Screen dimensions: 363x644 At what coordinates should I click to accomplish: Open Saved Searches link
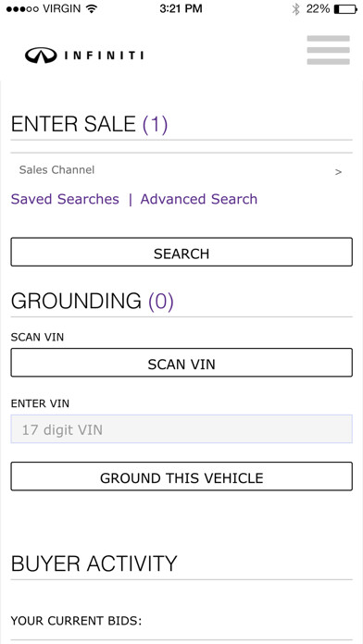(65, 199)
